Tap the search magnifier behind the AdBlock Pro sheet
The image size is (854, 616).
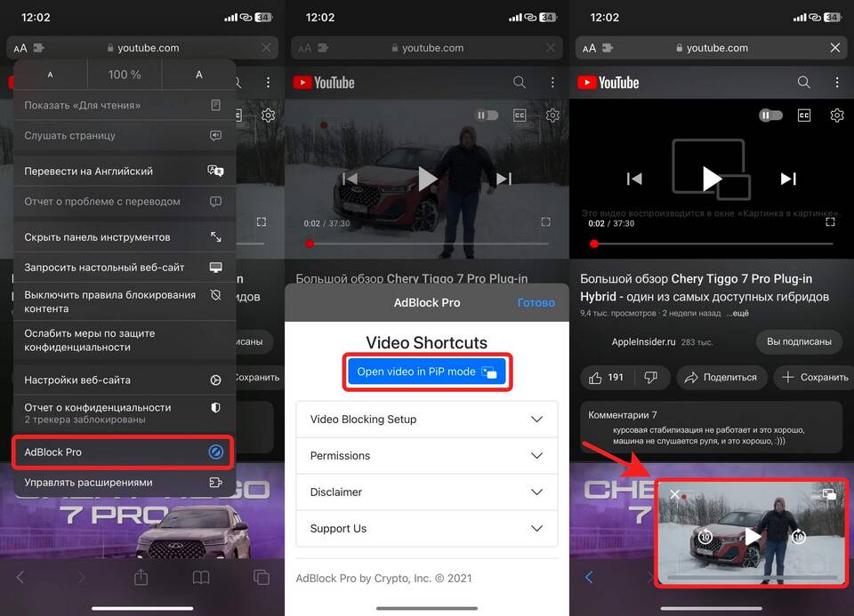(x=520, y=82)
